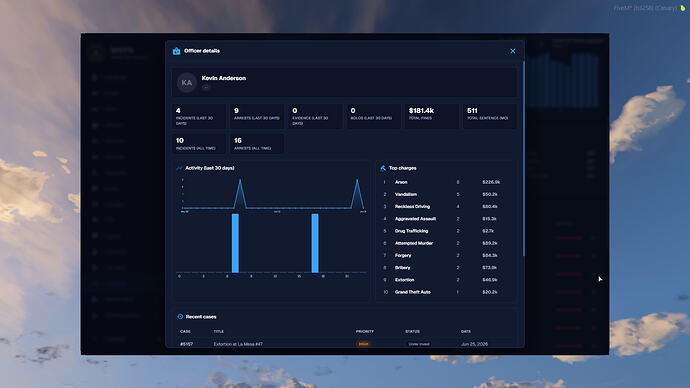Click the Total Sentence stat card

pyautogui.click(x=489, y=116)
